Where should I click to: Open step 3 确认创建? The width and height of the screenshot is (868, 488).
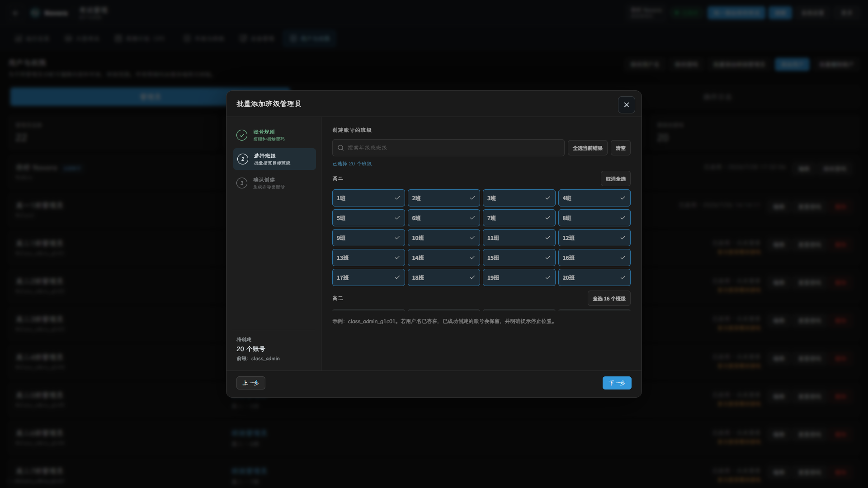click(x=274, y=183)
